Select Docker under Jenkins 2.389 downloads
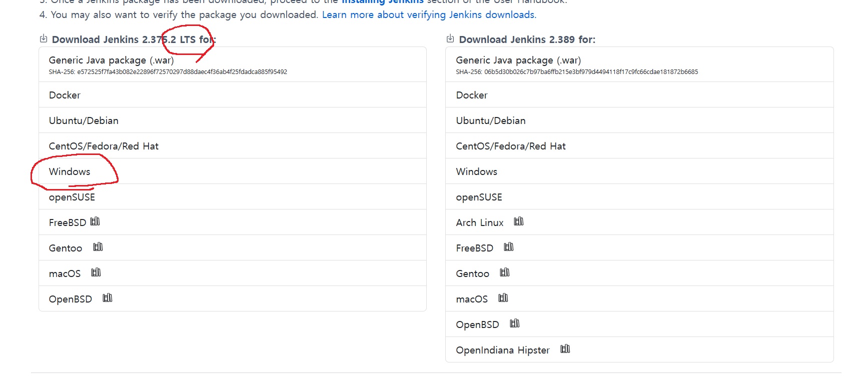This screenshot has width=868, height=381. pos(639,95)
